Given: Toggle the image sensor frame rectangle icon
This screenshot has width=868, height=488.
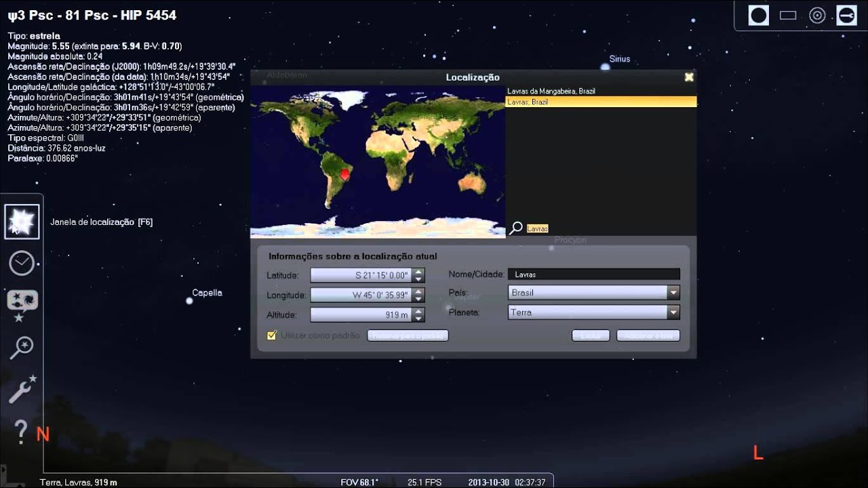Looking at the screenshot, I should tap(787, 16).
